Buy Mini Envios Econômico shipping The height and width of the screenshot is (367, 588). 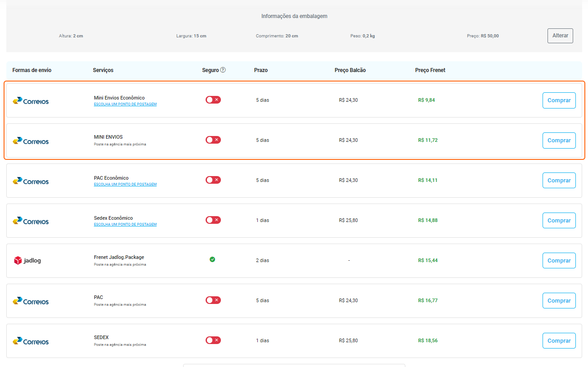(559, 100)
